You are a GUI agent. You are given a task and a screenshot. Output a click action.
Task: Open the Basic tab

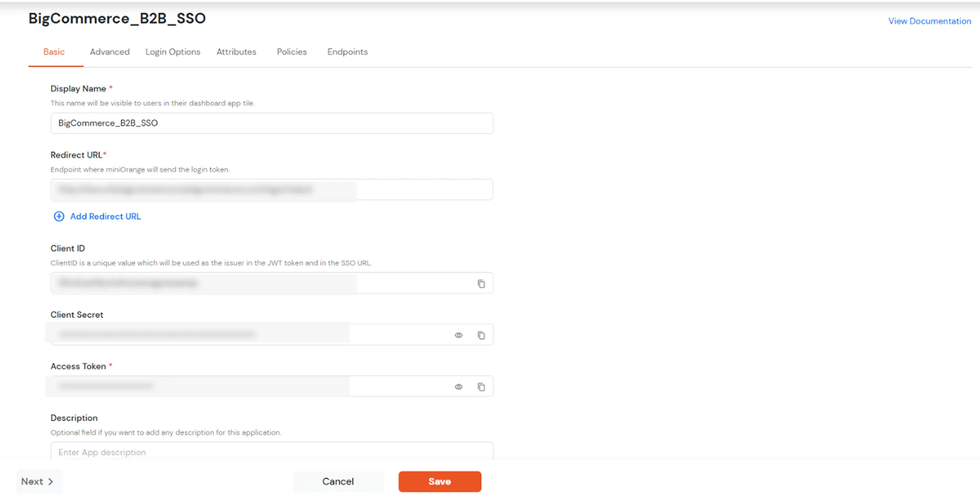[x=54, y=52]
